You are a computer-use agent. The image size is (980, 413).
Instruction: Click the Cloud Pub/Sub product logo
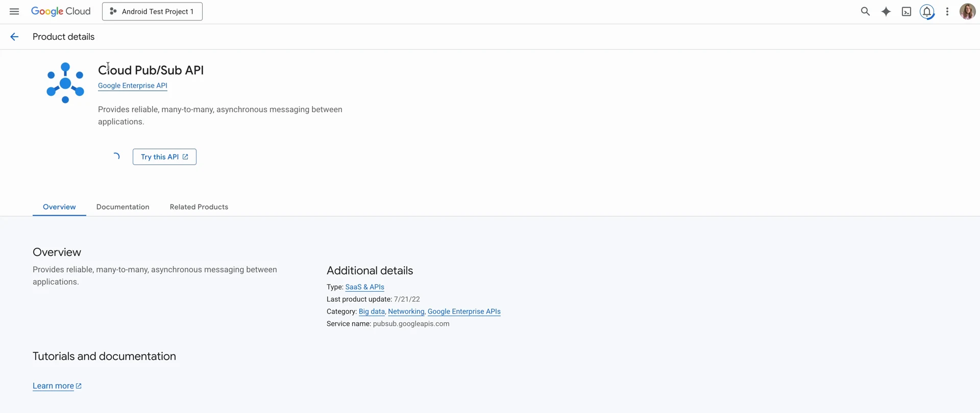pos(65,83)
